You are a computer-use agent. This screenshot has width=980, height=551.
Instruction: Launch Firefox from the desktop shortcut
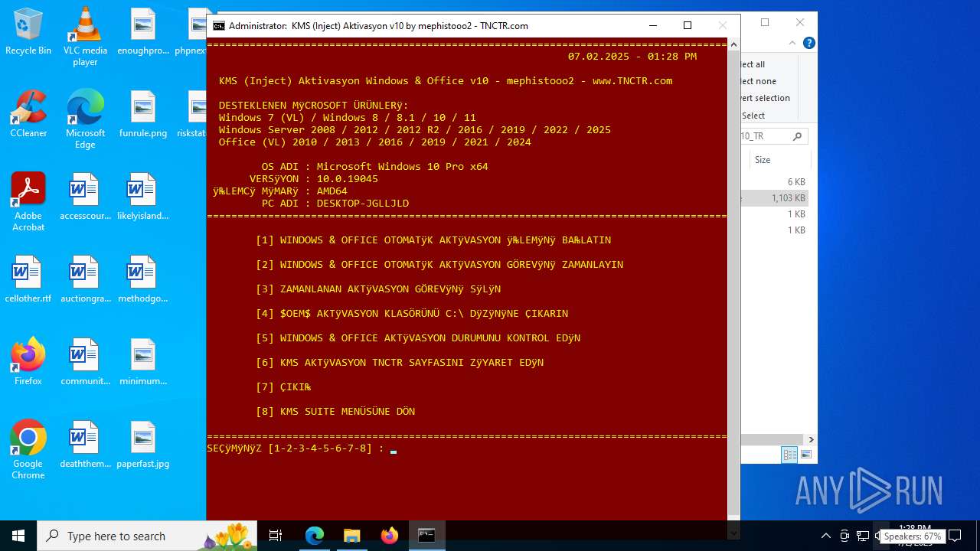(x=28, y=362)
